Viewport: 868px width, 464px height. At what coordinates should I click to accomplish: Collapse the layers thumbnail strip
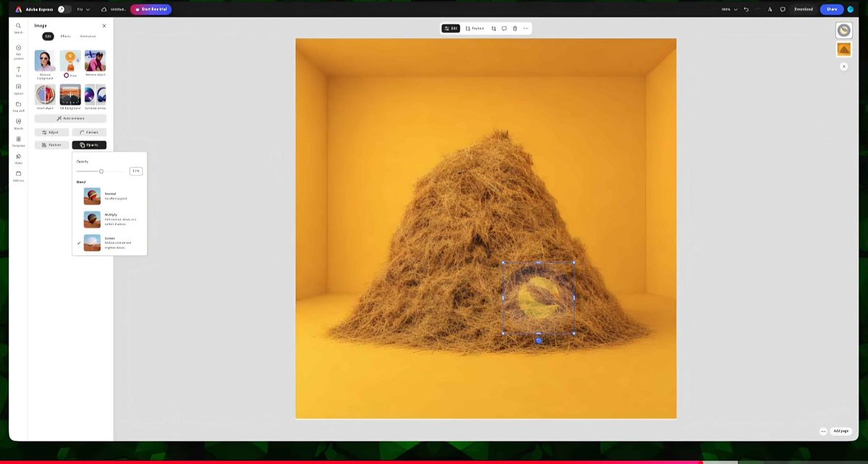[x=843, y=66]
